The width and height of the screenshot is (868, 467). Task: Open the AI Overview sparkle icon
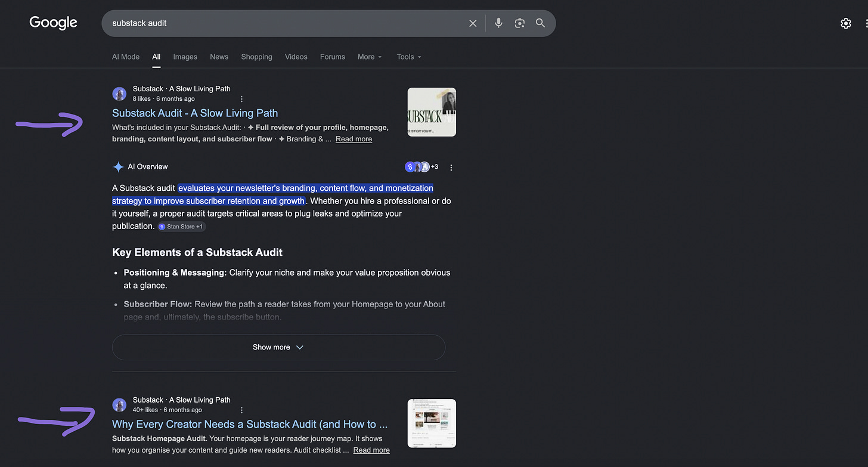[118, 167]
